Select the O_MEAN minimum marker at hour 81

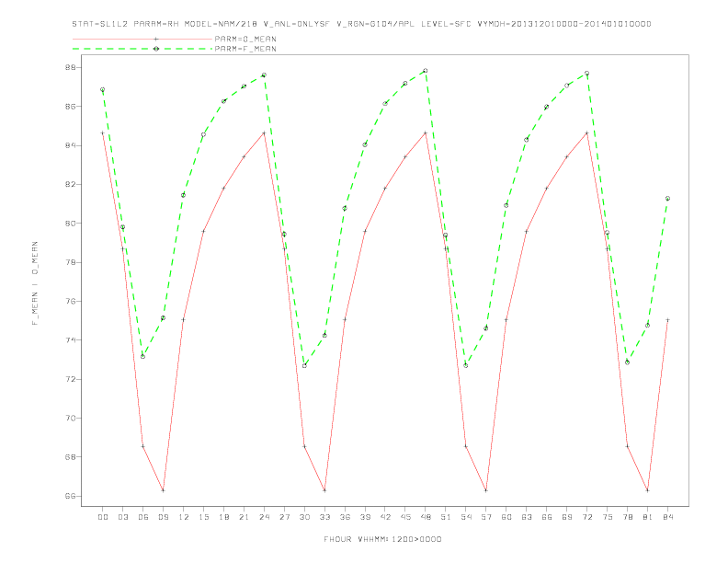point(648,490)
